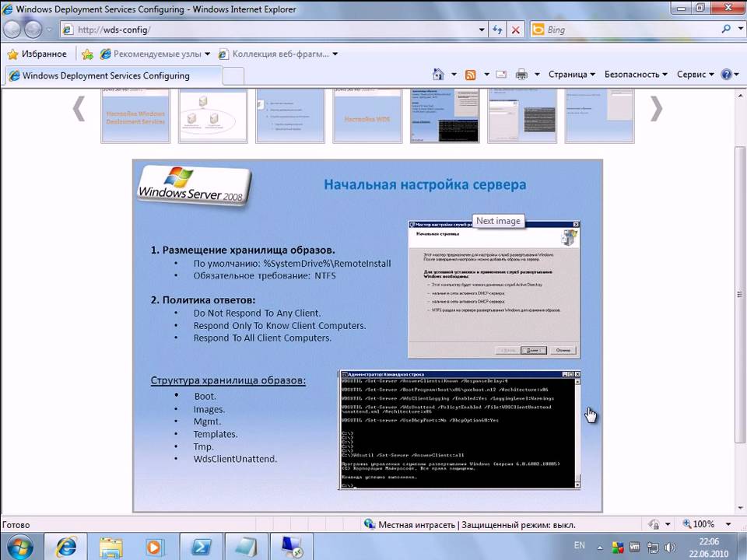Expand the address bar history dropdown
Screen dimensions: 747x560
[x=482, y=30]
